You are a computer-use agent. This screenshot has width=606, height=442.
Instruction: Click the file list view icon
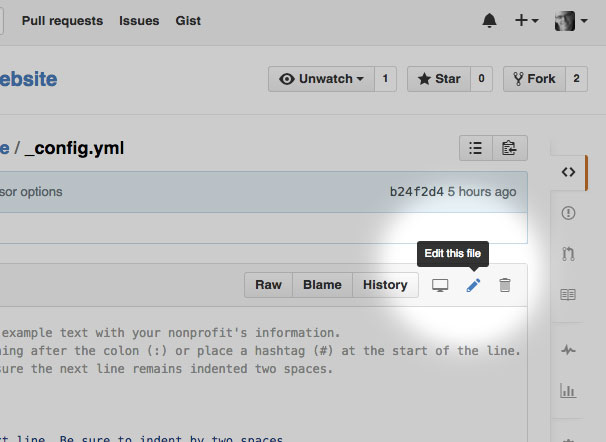pos(476,148)
